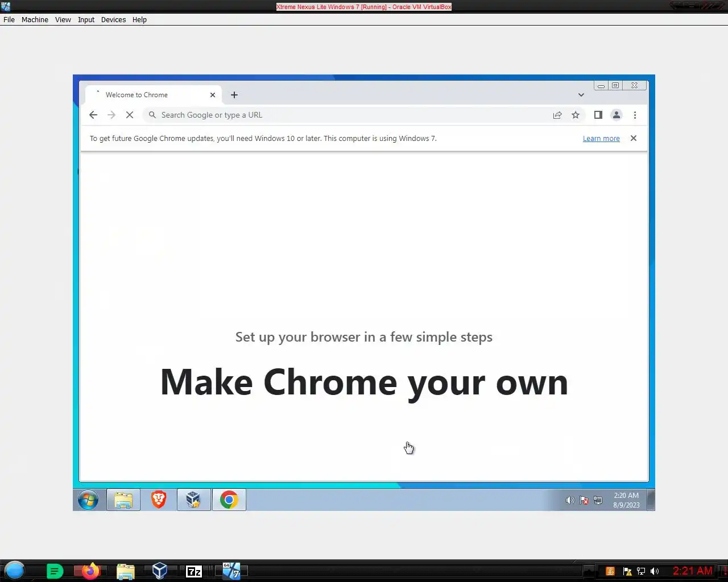Screen dimensions: 728x582
Task: Open the host clock reading 2:21 AM
Action: pyautogui.click(x=692, y=571)
